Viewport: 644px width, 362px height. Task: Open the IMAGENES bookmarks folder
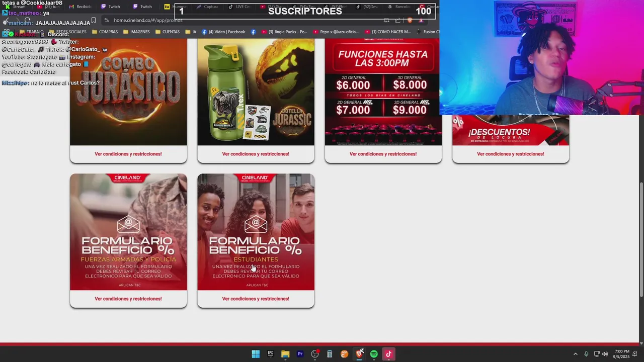[136, 32]
